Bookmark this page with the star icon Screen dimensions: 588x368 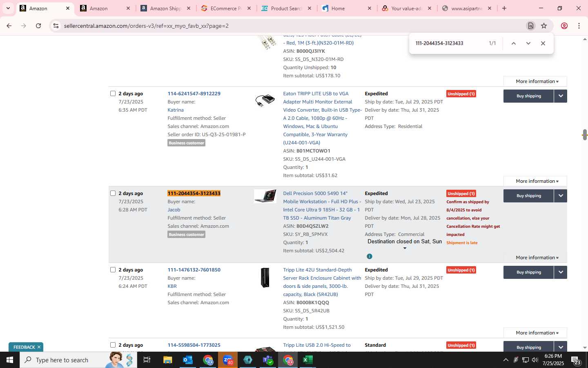pyautogui.click(x=544, y=26)
